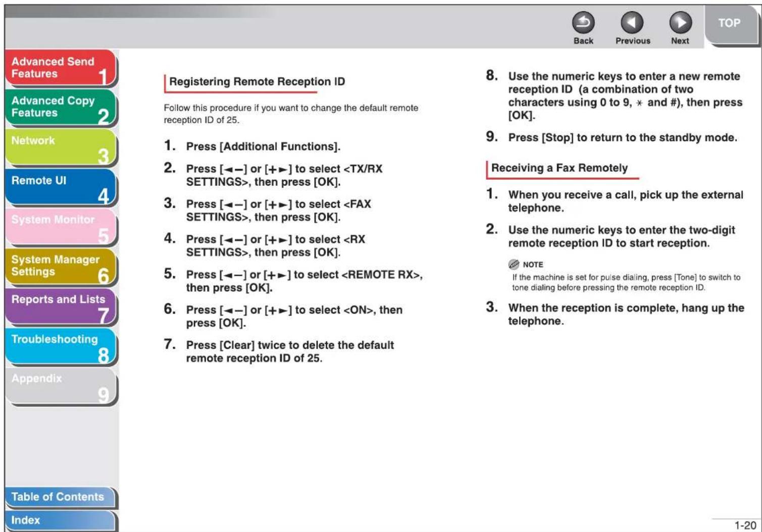Click step 'Press [Stop] to return' text
Image resolution: width=762 pixels, height=532 pixels.
[x=623, y=138]
